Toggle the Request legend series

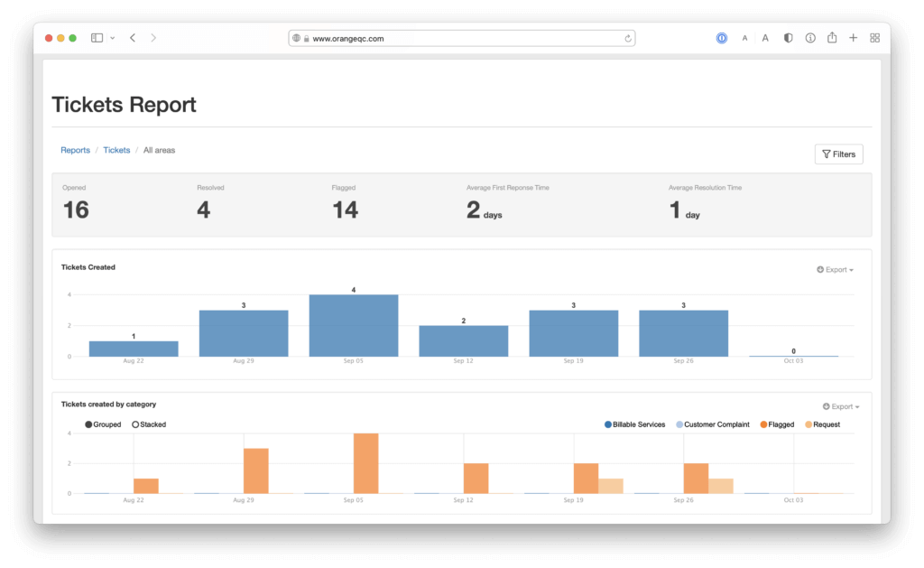(x=821, y=424)
